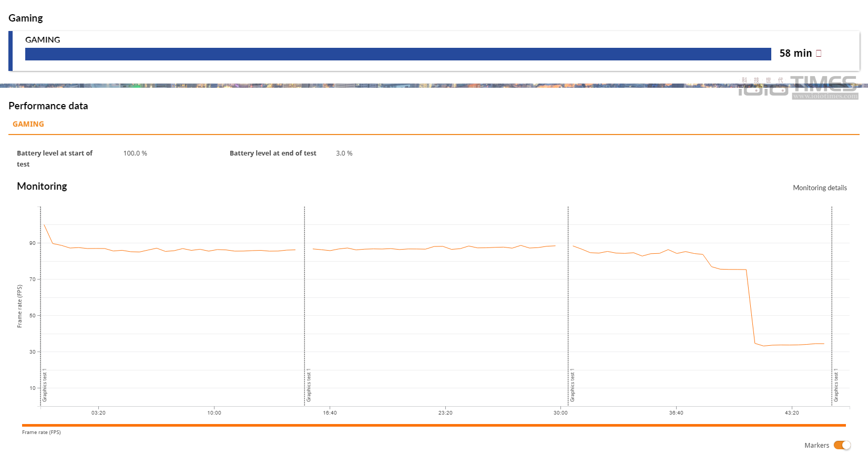Click the '70' FPS axis value
Image resolution: width=868 pixels, height=475 pixels.
click(33, 280)
